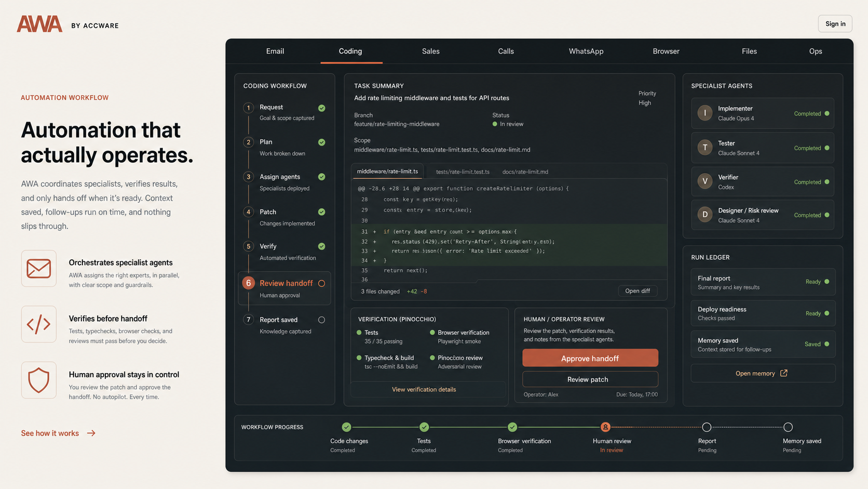Click the Tests completed progress marker

[424, 427]
